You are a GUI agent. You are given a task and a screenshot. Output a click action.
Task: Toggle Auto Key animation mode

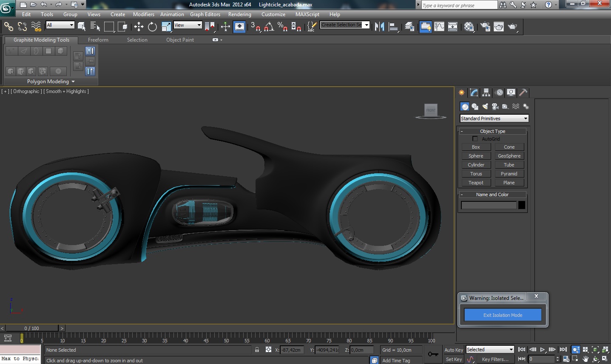coord(453,350)
